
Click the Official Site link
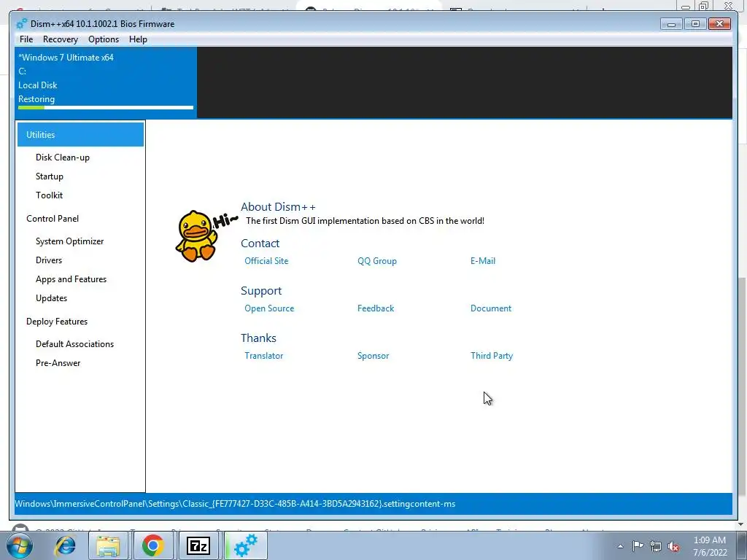266,261
